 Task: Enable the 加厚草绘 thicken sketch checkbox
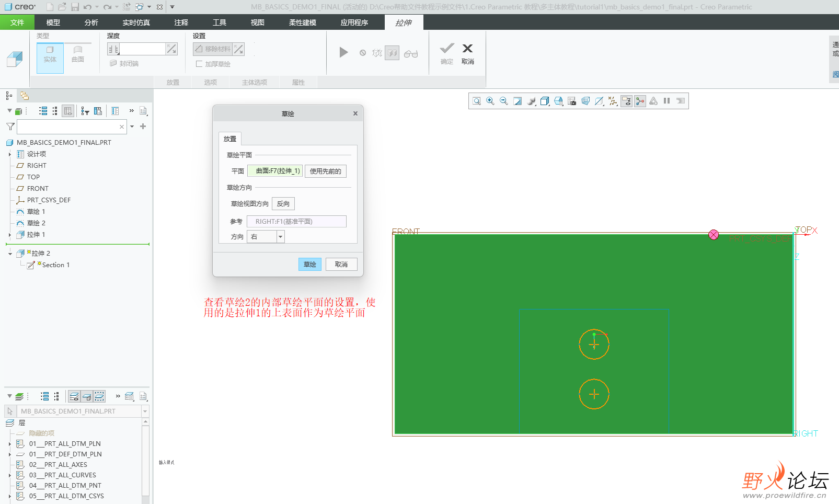click(199, 64)
